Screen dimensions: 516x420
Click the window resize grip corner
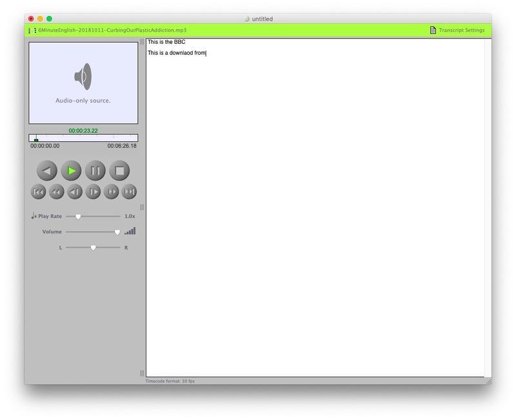489,381
